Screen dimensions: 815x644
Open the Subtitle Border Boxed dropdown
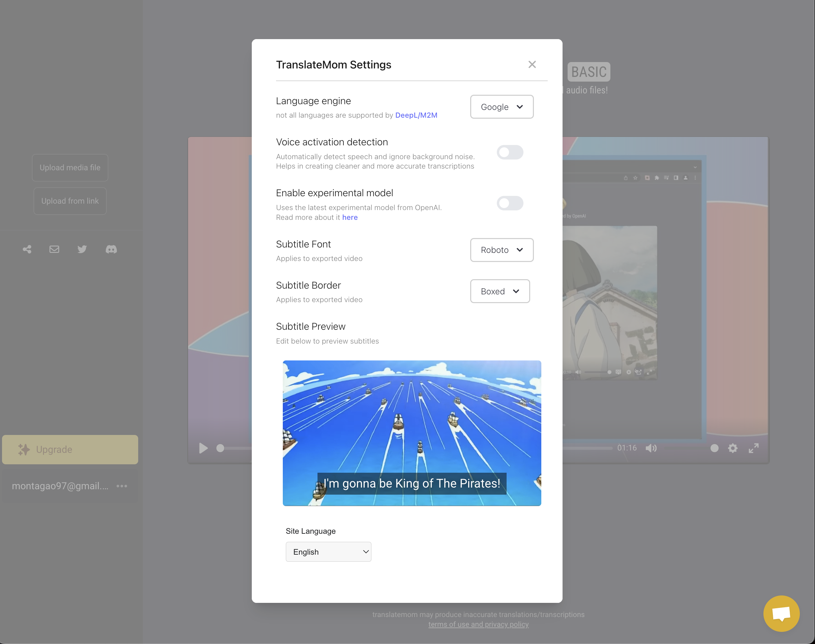point(500,291)
